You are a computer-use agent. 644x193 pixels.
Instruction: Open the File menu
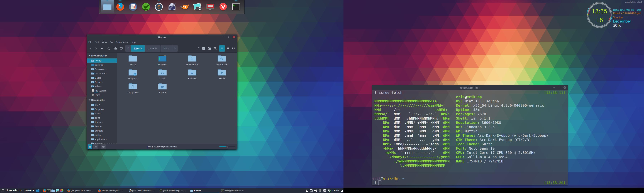click(90, 42)
